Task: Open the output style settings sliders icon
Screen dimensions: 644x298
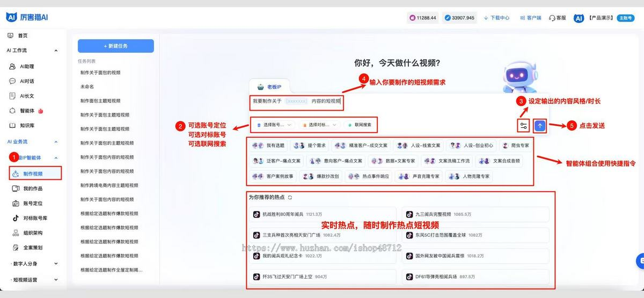Action: [x=524, y=126]
